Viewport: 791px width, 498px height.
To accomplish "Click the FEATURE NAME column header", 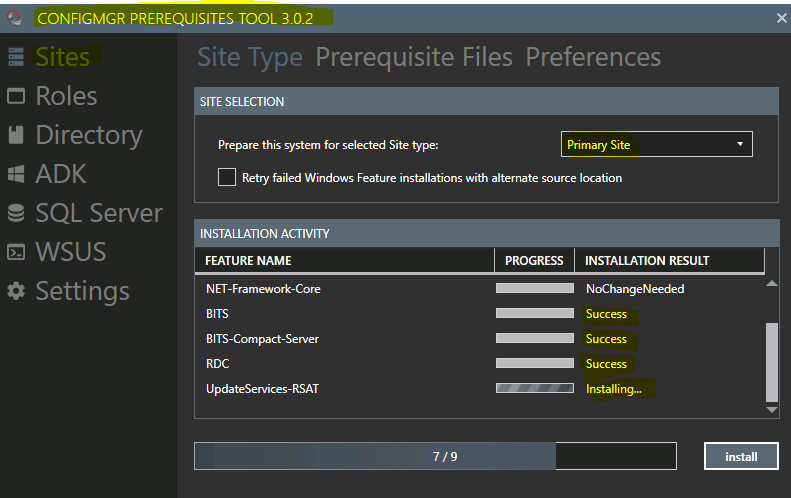I will click(345, 260).
